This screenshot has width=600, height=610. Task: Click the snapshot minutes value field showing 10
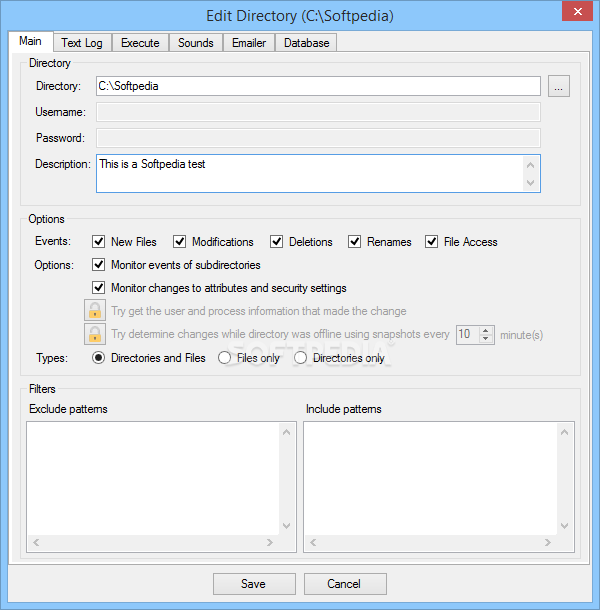pyautogui.click(x=467, y=335)
